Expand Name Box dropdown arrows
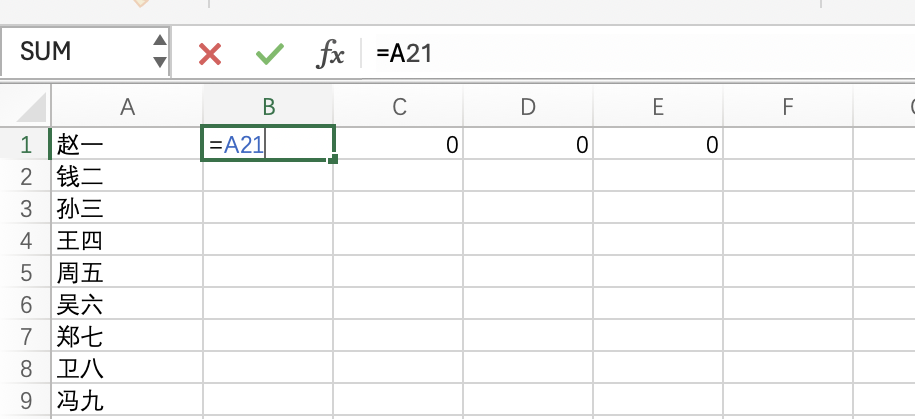This screenshot has width=915, height=419. coord(160,52)
